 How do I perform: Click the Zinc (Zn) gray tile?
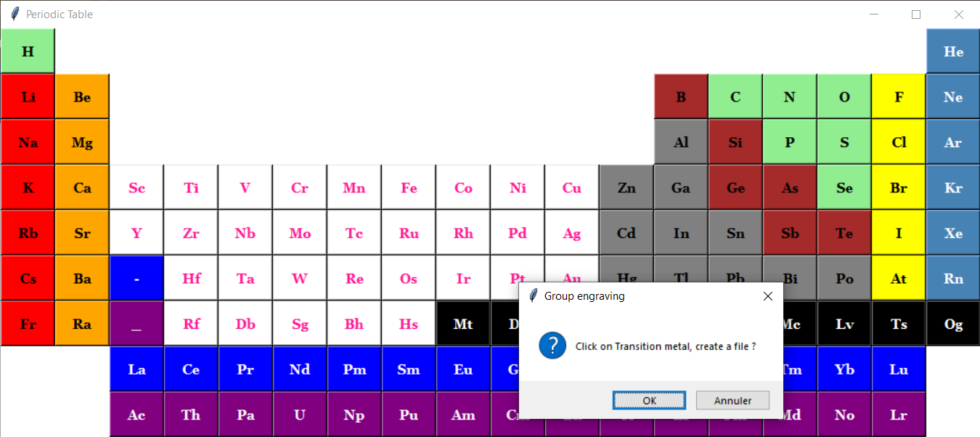click(x=626, y=188)
